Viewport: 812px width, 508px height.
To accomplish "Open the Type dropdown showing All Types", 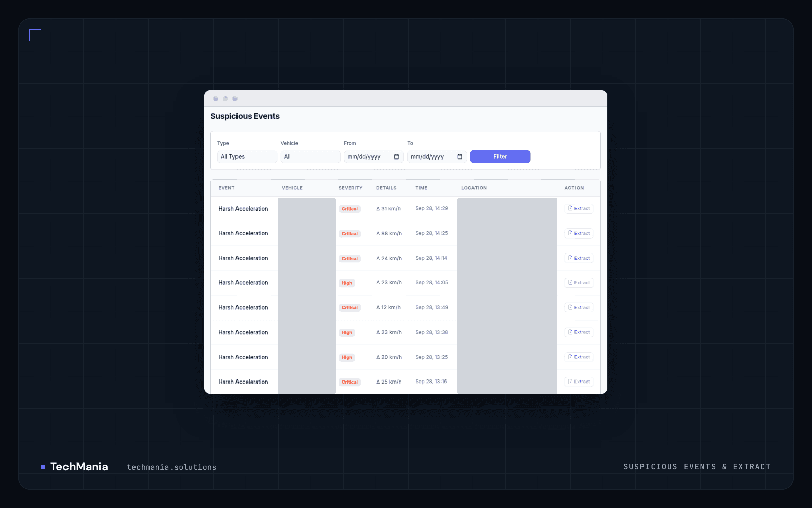I will tap(247, 157).
